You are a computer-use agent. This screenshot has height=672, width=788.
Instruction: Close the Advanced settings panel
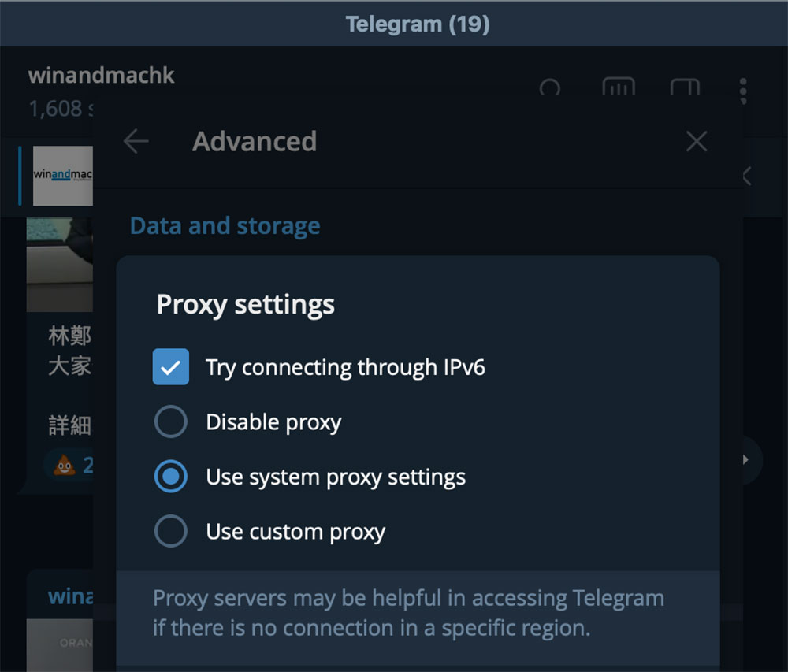pyautogui.click(x=697, y=142)
